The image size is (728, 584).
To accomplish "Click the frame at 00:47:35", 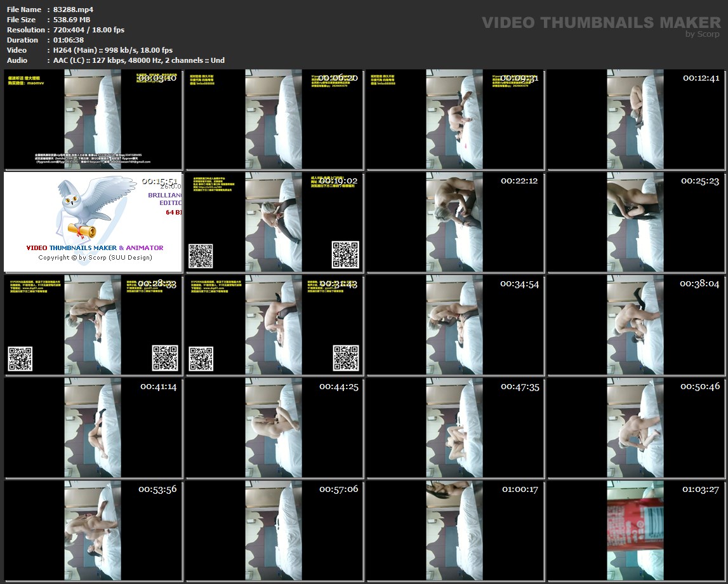I will tap(455, 428).
